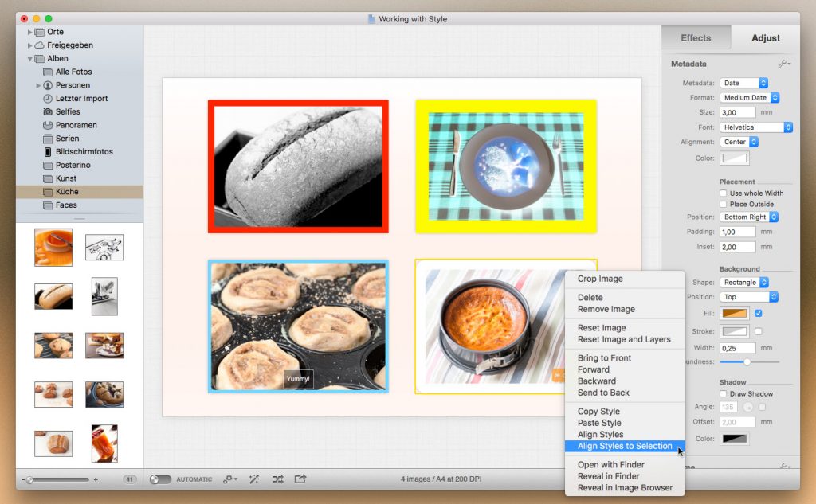Open the Shape Rectangle dropdown
816x504 pixels.
744,282
